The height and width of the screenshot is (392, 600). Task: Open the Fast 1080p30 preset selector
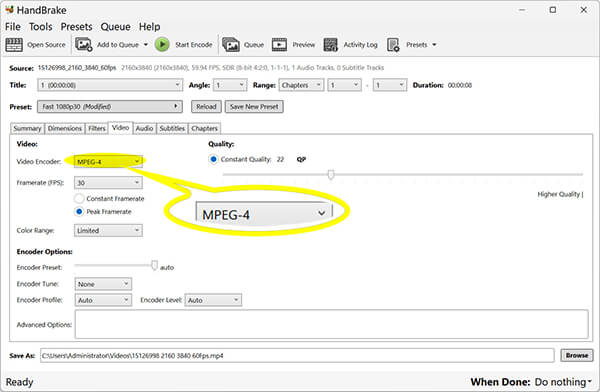click(110, 106)
